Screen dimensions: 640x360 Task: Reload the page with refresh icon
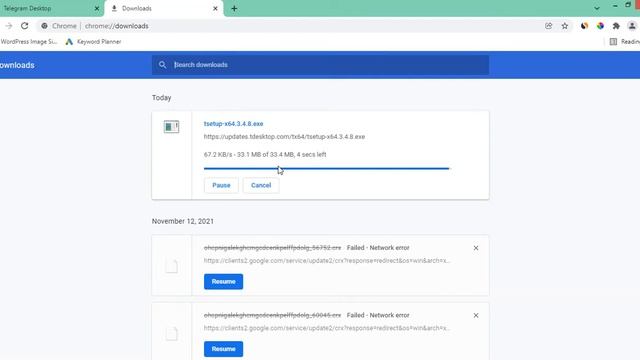pyautogui.click(x=25, y=26)
